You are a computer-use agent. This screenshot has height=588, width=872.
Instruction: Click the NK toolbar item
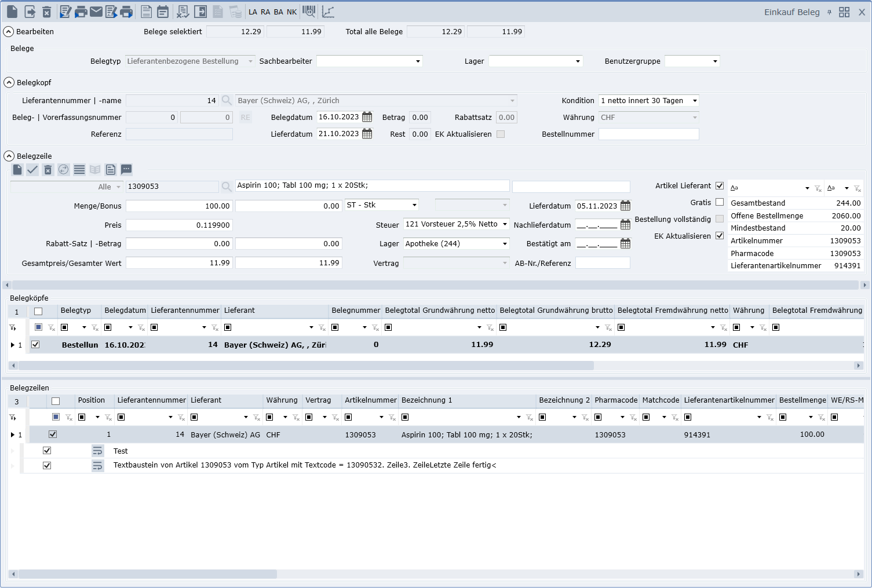click(x=291, y=12)
